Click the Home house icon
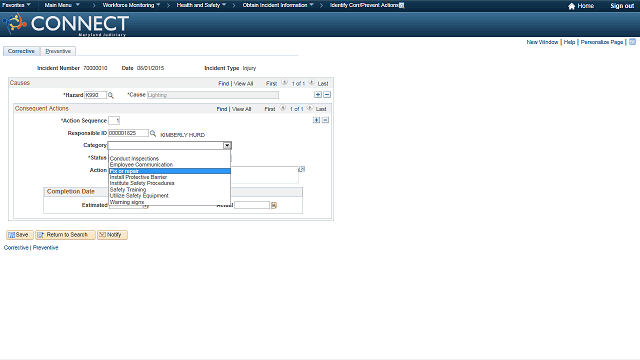The width and height of the screenshot is (640, 360). pyautogui.click(x=571, y=6)
